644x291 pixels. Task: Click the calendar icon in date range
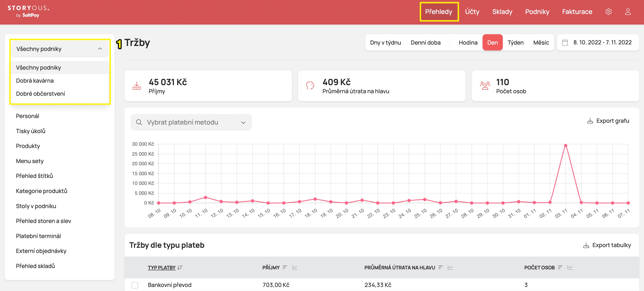(565, 42)
